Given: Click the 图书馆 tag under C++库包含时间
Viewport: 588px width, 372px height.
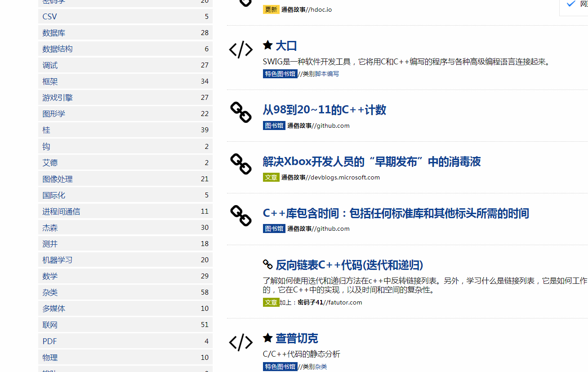Looking at the screenshot, I should [x=274, y=229].
